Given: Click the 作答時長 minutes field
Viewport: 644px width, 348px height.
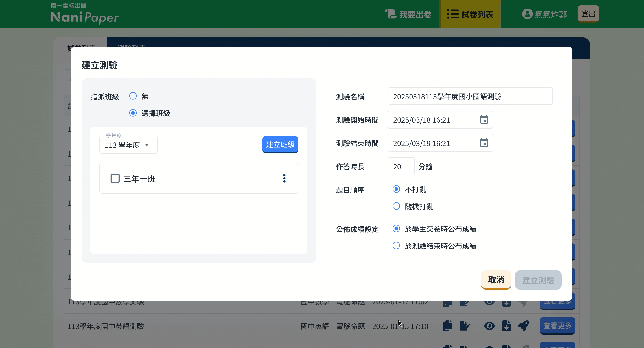Looking at the screenshot, I should (401, 166).
